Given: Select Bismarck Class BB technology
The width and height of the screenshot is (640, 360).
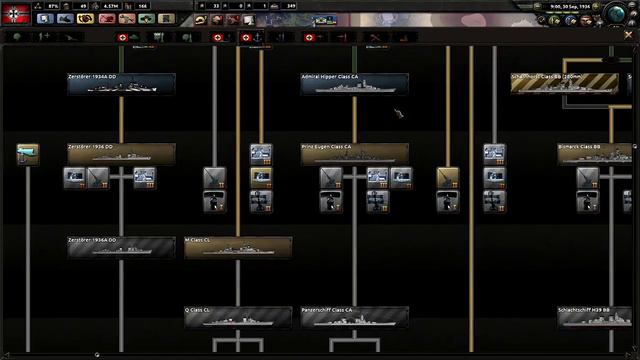Looking at the screenshot, I should tap(595, 154).
